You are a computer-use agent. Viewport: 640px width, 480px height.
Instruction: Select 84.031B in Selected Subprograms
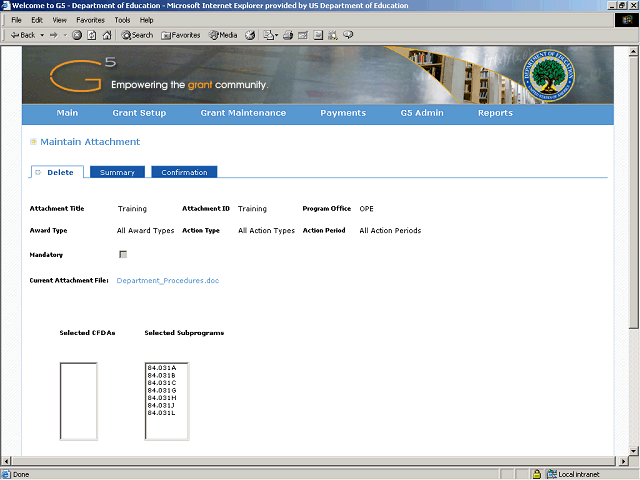pyautogui.click(x=162, y=375)
